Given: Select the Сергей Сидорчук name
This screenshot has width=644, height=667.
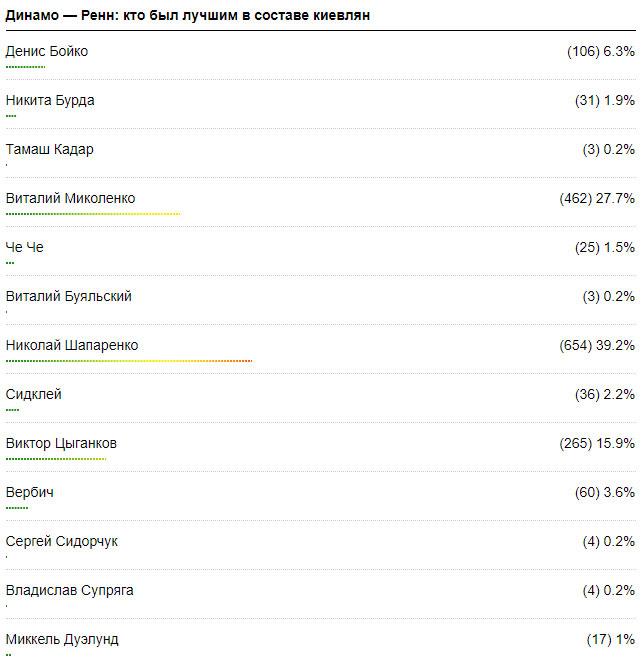Looking at the screenshot, I should 62,541.
